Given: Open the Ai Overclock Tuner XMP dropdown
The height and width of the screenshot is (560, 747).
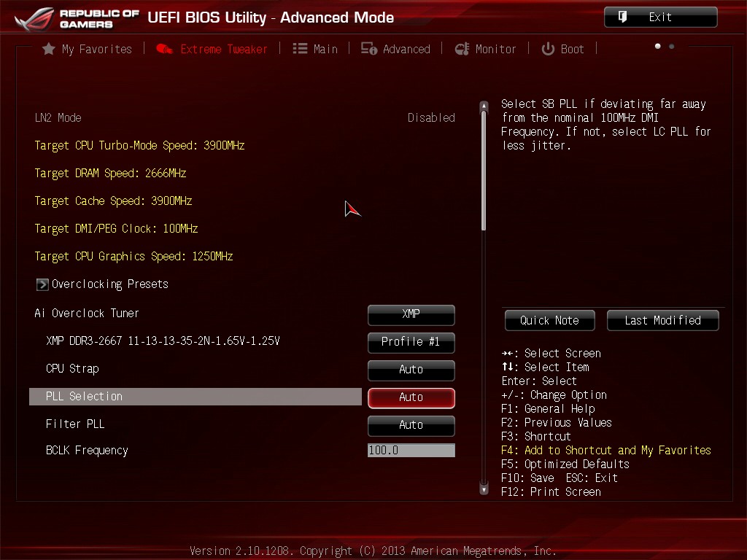Looking at the screenshot, I should 411,314.
